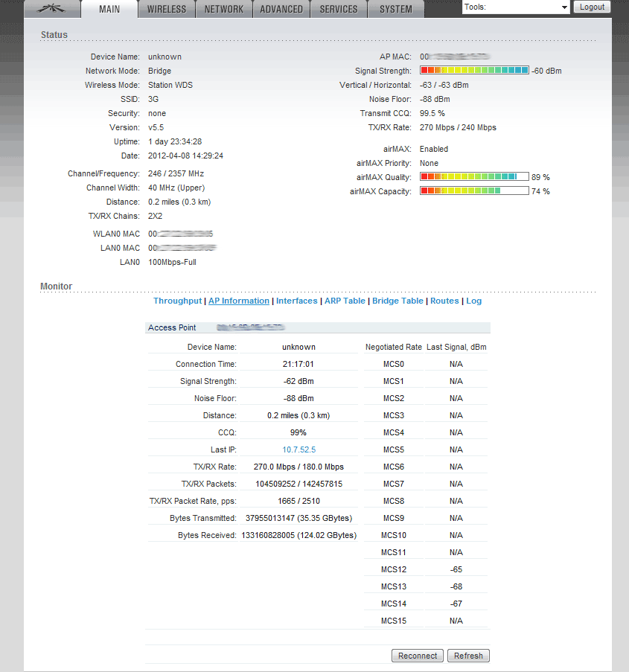View the ARP Table
The width and height of the screenshot is (629, 672).
[x=345, y=301]
